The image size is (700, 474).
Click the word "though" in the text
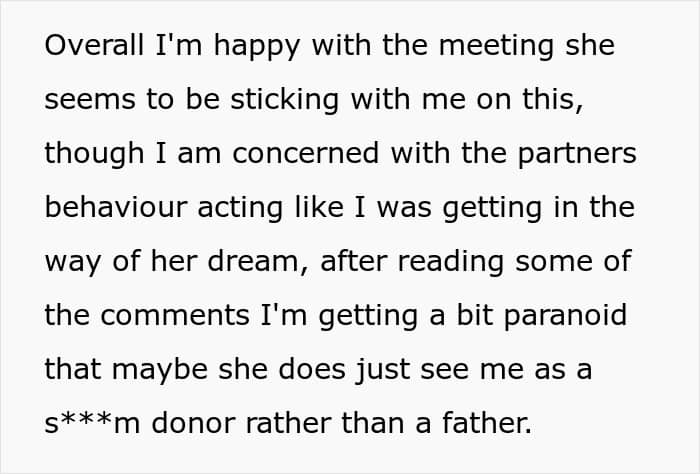(x=94, y=155)
